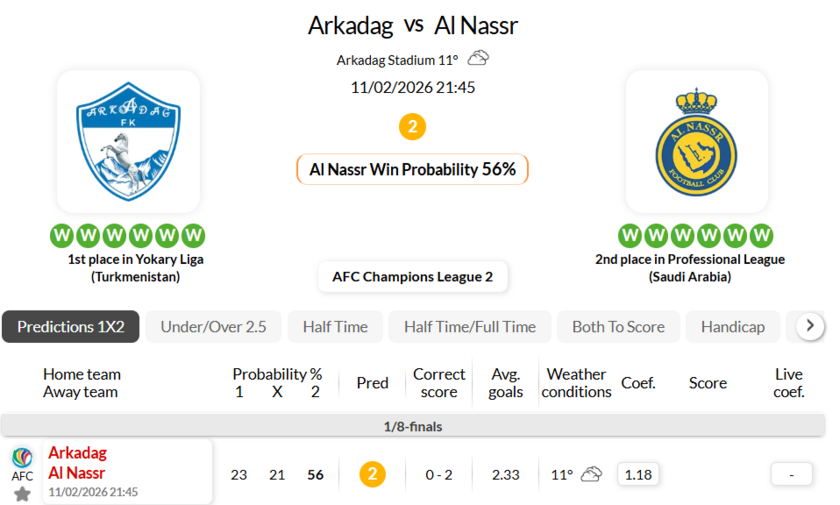This screenshot has height=505, width=840.
Task: Click the AFC Champions League 2 button
Action: (412, 277)
